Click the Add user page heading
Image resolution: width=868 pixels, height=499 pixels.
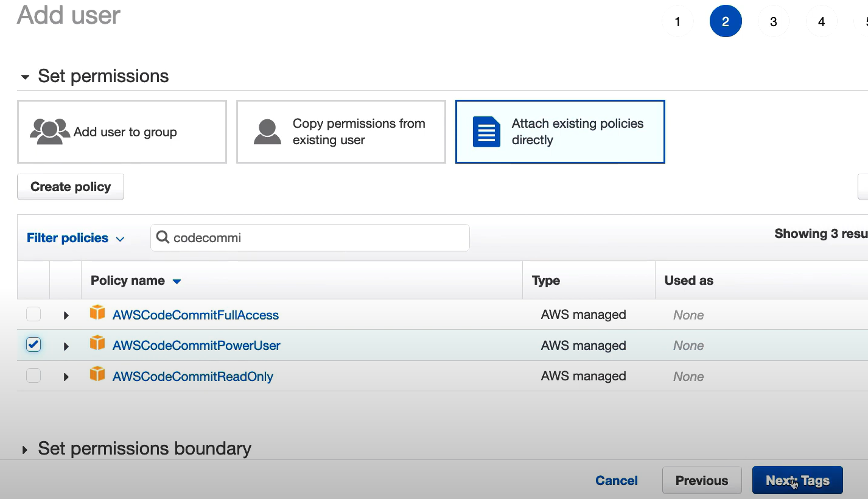[x=69, y=15]
